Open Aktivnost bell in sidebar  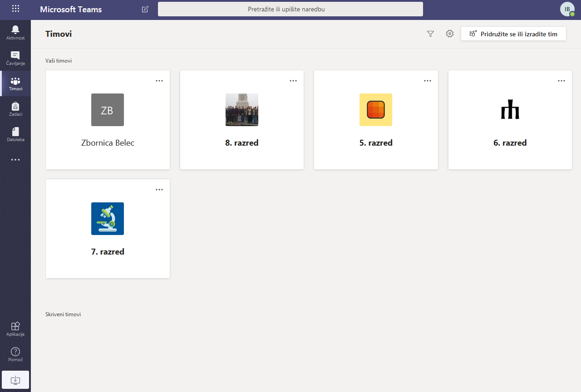click(x=15, y=33)
